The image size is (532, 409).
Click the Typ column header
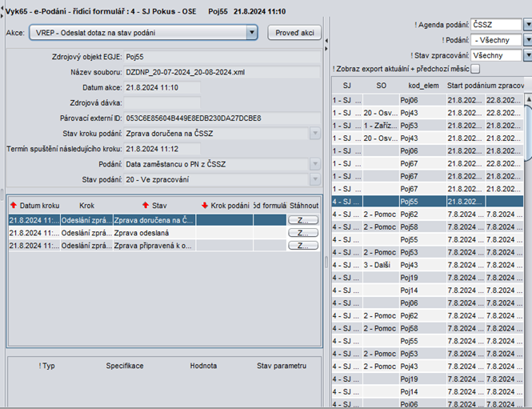[x=47, y=366]
